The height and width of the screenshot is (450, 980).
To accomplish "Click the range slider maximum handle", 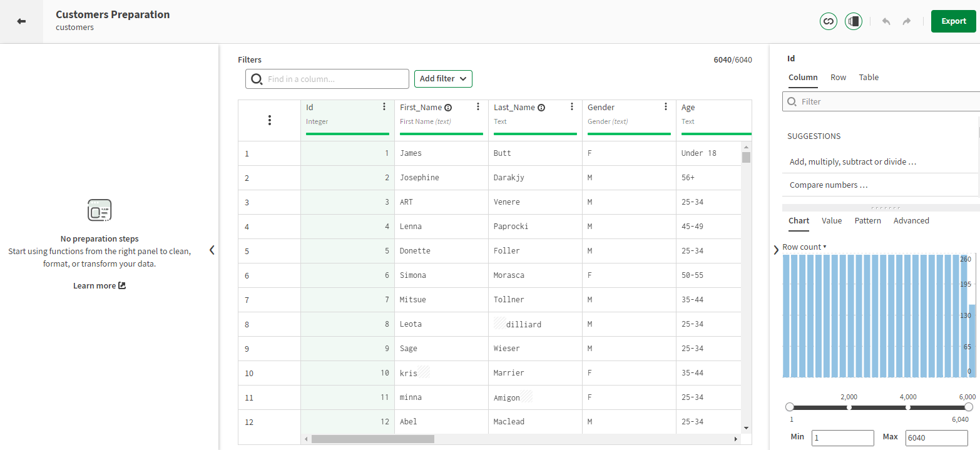I will 969,407.
